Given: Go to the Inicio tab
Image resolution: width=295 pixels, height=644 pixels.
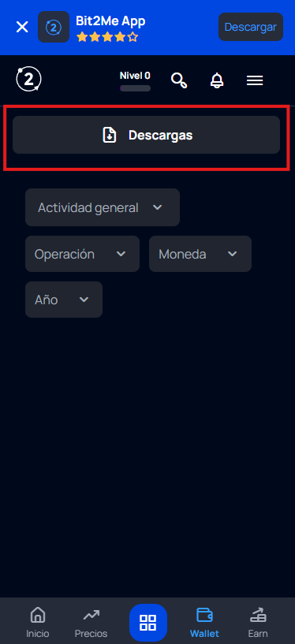Looking at the screenshot, I should click(38, 623).
